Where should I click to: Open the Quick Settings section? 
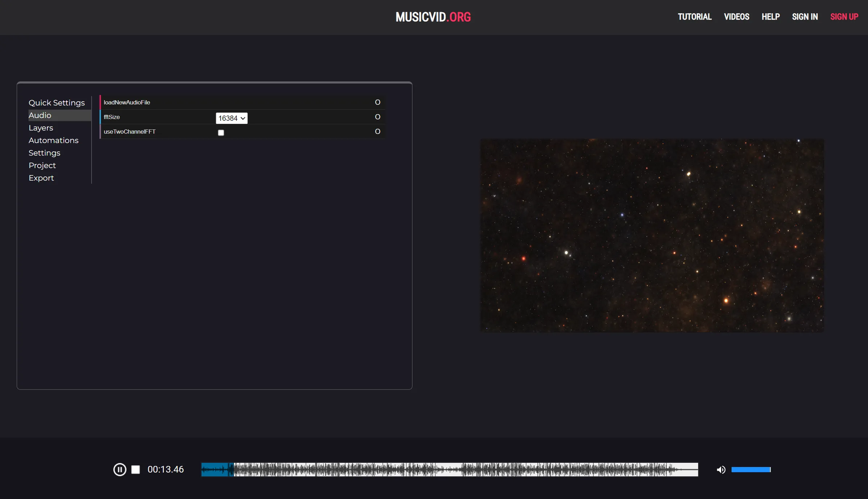[57, 103]
